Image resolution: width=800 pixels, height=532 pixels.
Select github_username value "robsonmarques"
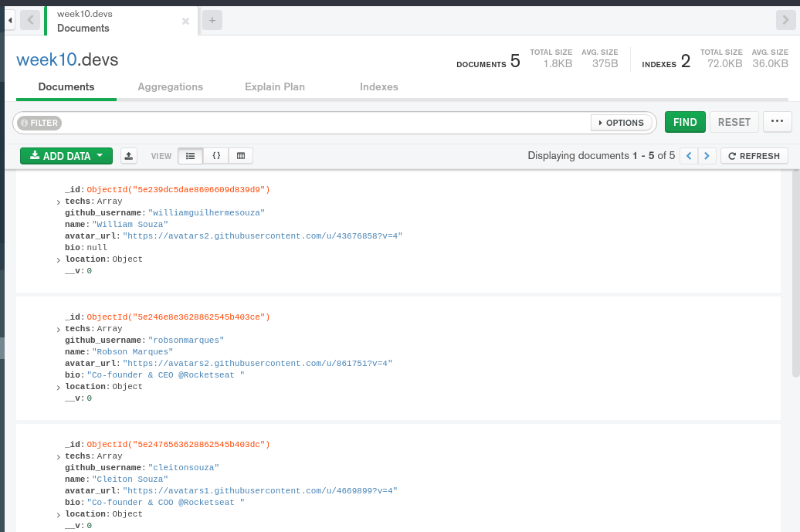pyautogui.click(x=185, y=341)
